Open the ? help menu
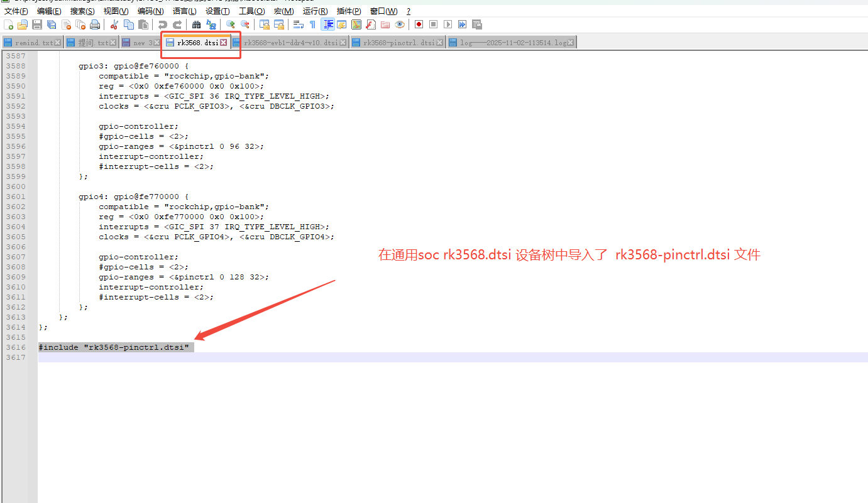Viewport: 868px width, 503px height. [x=409, y=11]
